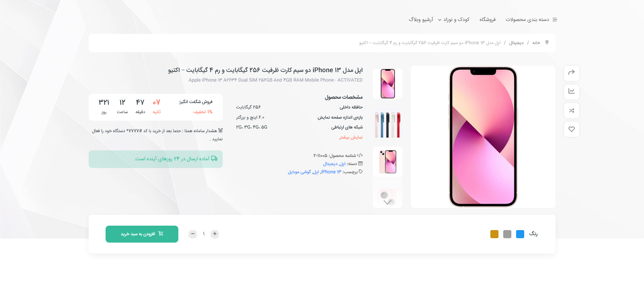
Task: Increase quantity with plus button
Action: [x=215, y=234]
